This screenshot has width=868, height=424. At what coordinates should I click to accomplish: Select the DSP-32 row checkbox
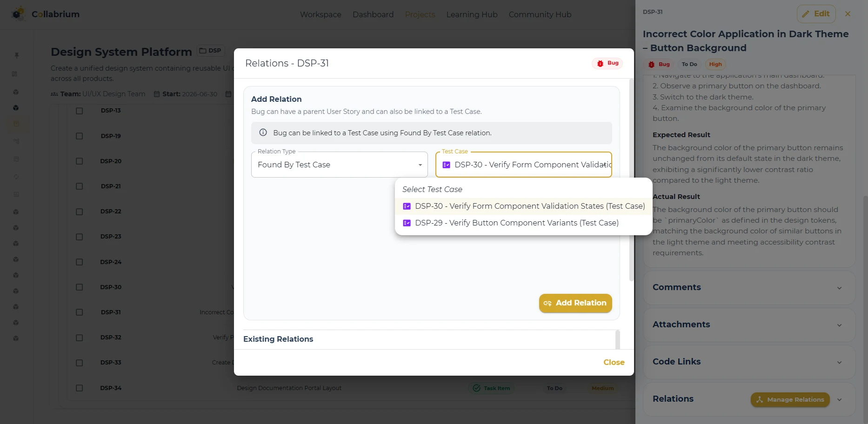click(x=80, y=338)
